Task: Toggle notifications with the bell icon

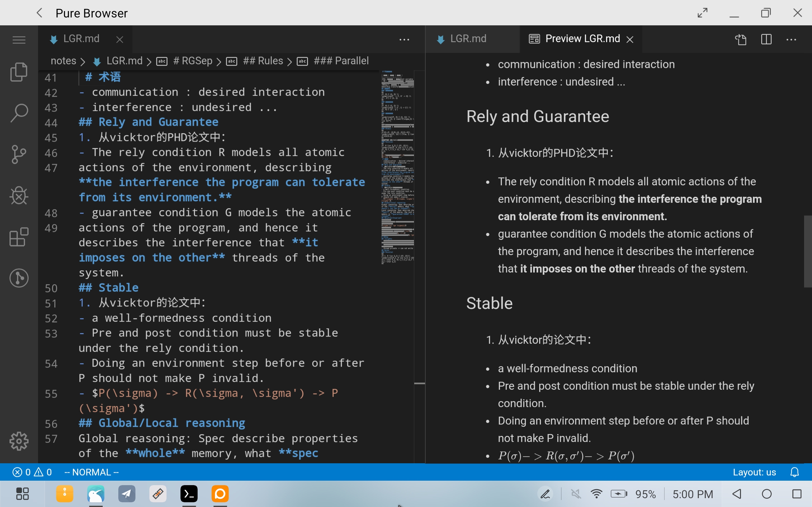Action: pyautogui.click(x=794, y=472)
